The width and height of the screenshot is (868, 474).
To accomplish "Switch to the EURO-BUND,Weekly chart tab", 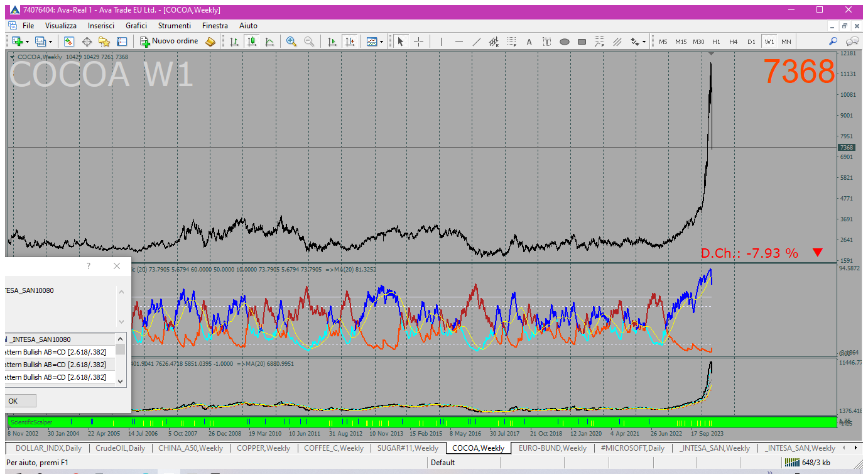I will pos(552,448).
